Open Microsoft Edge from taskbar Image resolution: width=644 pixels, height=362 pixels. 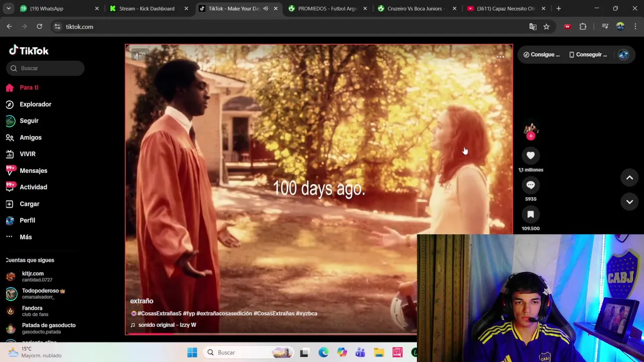point(323,352)
